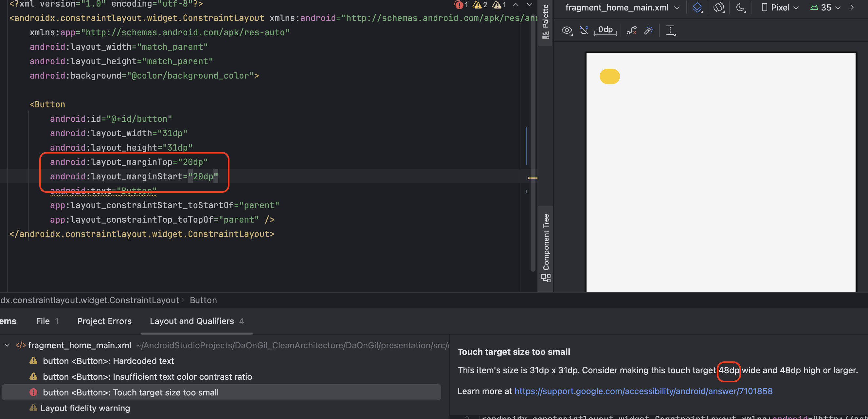The image size is (868, 419).
Task: Open the accessibility support.google.com link
Action: (x=643, y=391)
